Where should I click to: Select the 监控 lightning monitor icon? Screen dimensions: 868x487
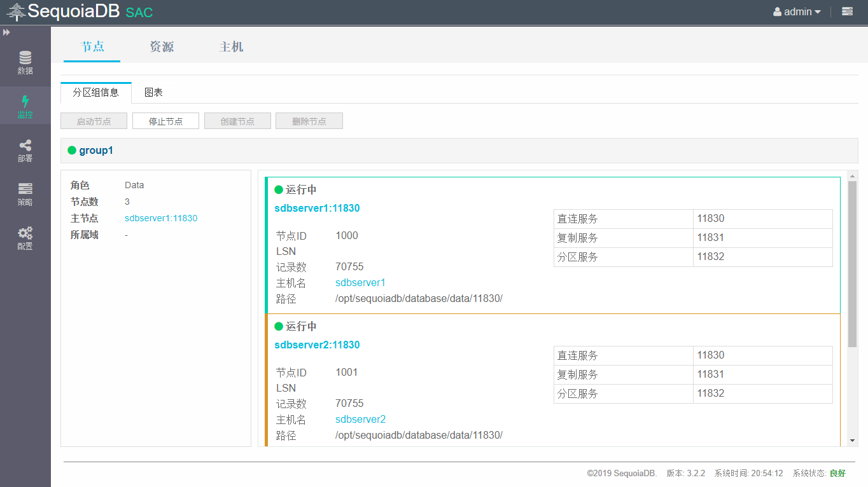[25, 106]
